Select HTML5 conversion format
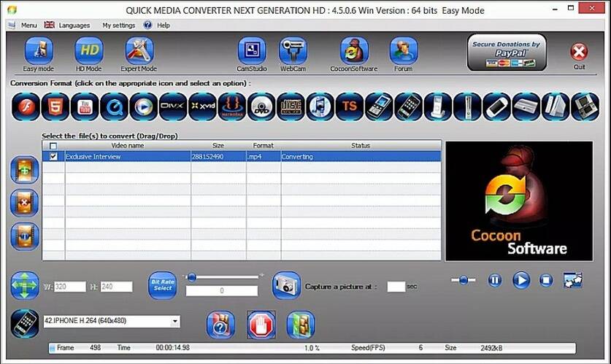 point(55,107)
